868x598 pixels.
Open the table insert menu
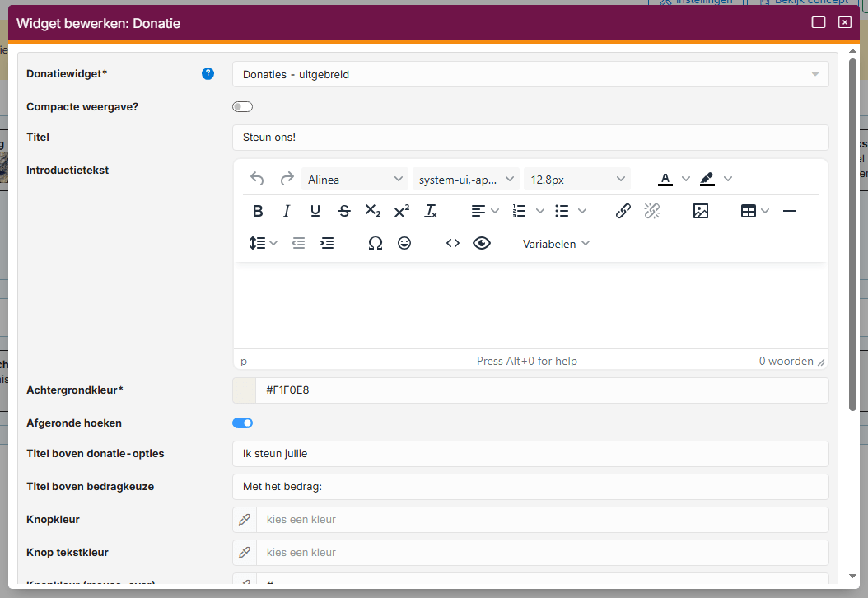tap(754, 211)
